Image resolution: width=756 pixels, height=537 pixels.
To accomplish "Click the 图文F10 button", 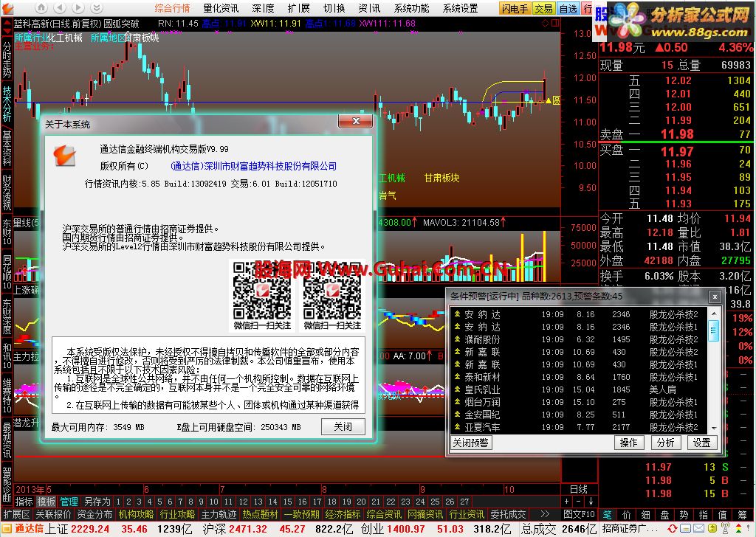I will click(x=579, y=514).
